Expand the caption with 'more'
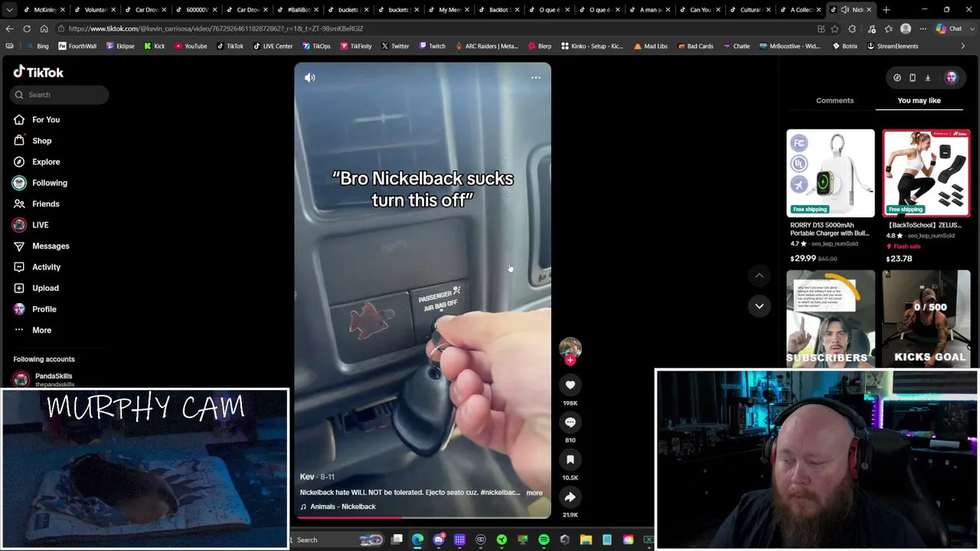The width and height of the screenshot is (980, 551). tap(534, 493)
